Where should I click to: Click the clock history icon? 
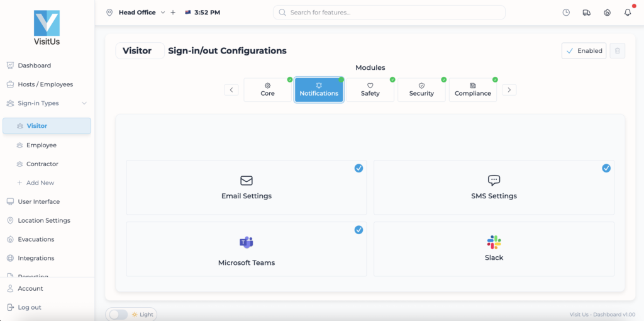click(566, 13)
